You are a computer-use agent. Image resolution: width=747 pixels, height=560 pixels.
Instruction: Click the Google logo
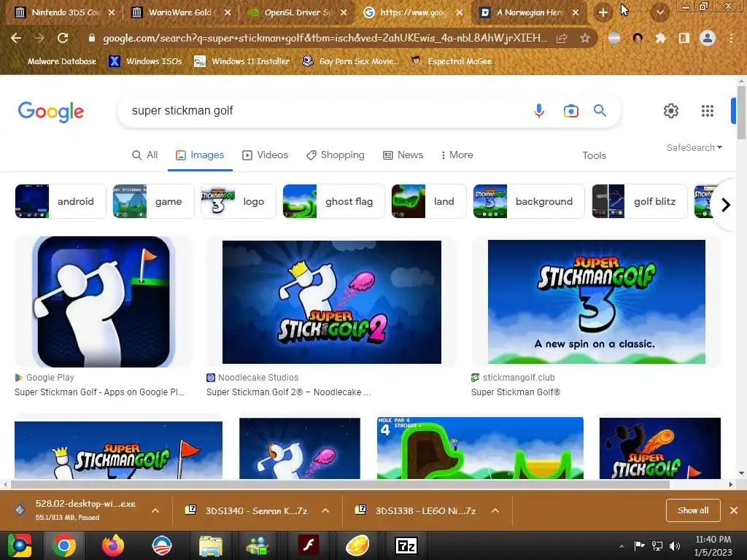51,112
